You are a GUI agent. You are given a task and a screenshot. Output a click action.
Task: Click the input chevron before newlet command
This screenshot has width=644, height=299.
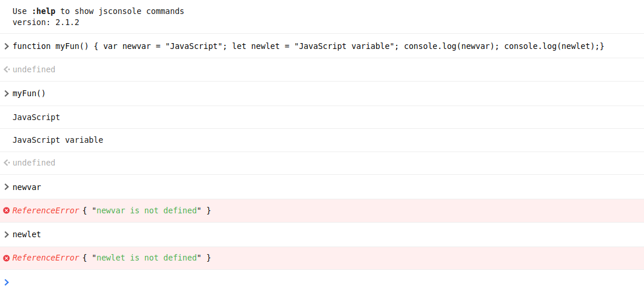[x=6, y=235]
